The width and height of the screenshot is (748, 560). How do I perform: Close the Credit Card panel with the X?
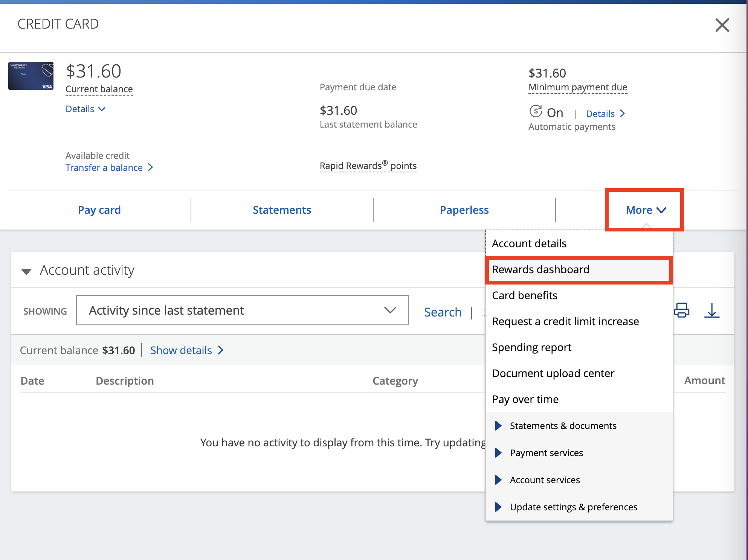pos(722,25)
